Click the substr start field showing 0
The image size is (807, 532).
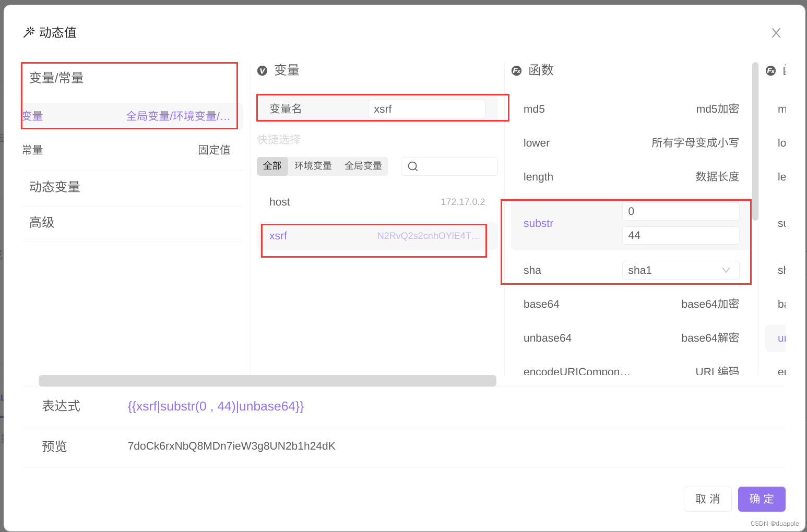pyautogui.click(x=681, y=211)
